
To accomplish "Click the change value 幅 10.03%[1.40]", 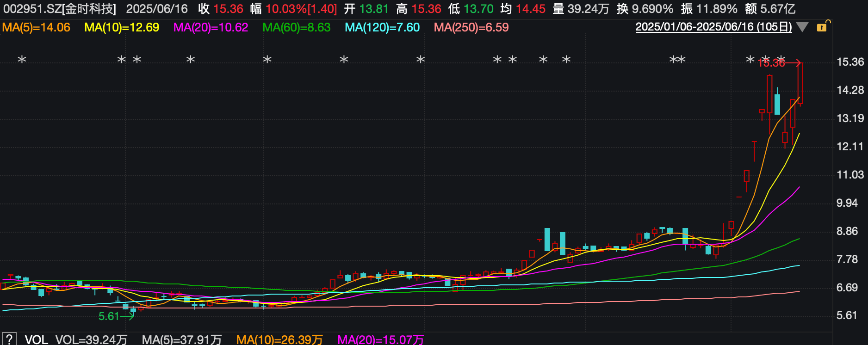I will [x=294, y=9].
